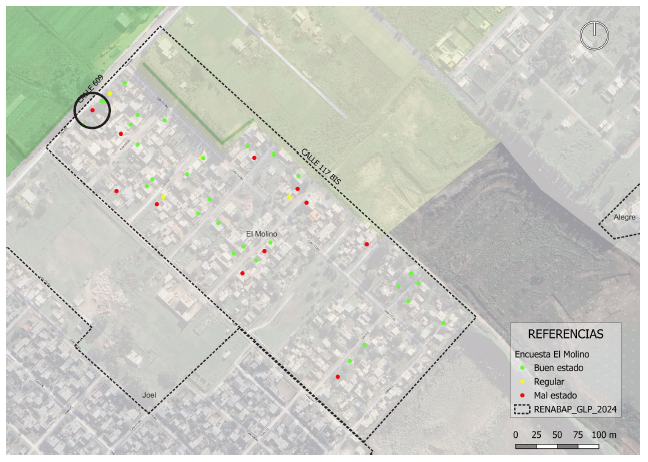The height and width of the screenshot is (462, 648).
Task: Click the Alegre neighborhood label
Action: click(x=625, y=216)
